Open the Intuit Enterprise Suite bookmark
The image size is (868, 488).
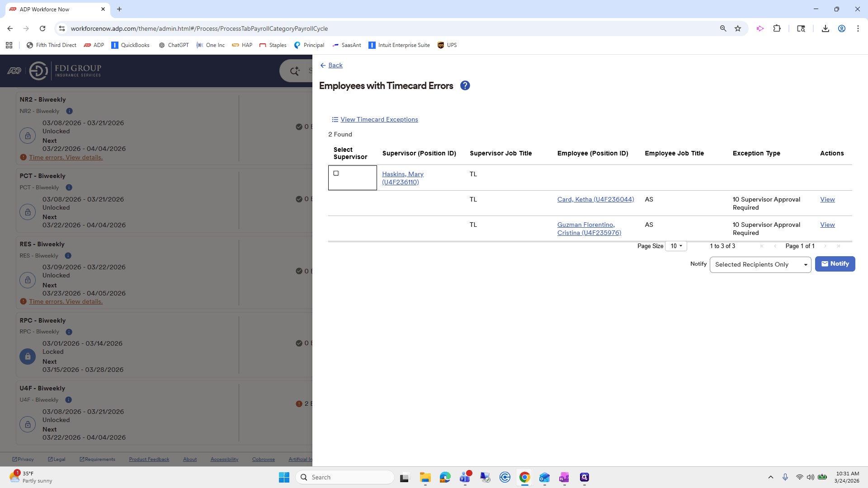click(x=399, y=45)
